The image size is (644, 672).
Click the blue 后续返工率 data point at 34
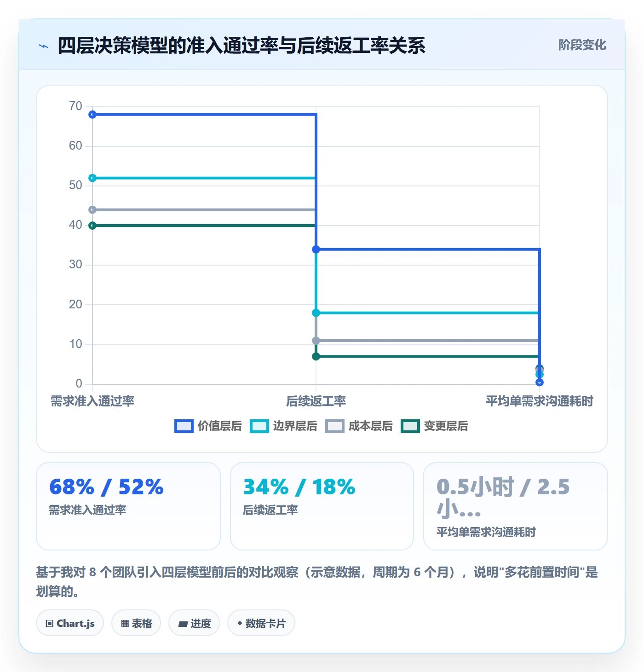(x=316, y=249)
